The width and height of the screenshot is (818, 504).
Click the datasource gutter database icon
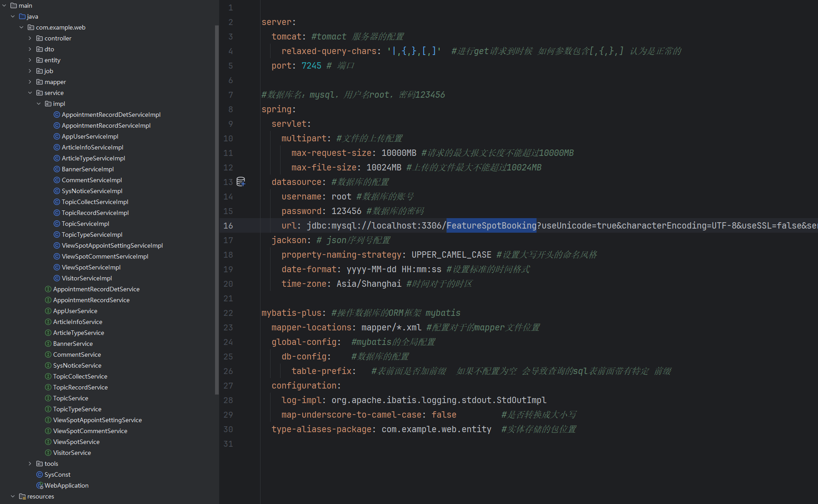241,182
